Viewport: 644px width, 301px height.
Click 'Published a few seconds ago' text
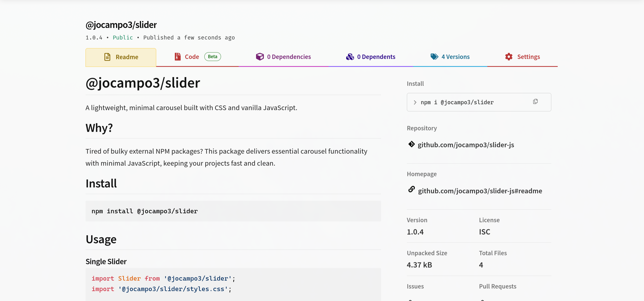tap(189, 38)
